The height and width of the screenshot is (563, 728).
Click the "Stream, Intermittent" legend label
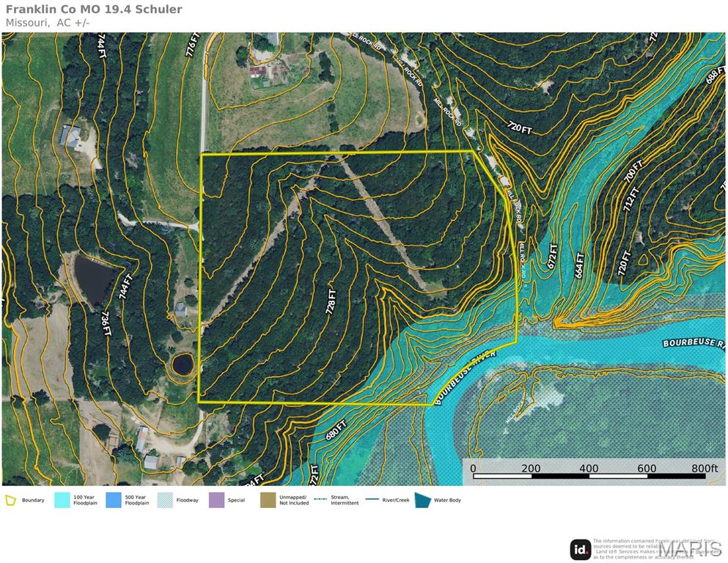point(345,500)
